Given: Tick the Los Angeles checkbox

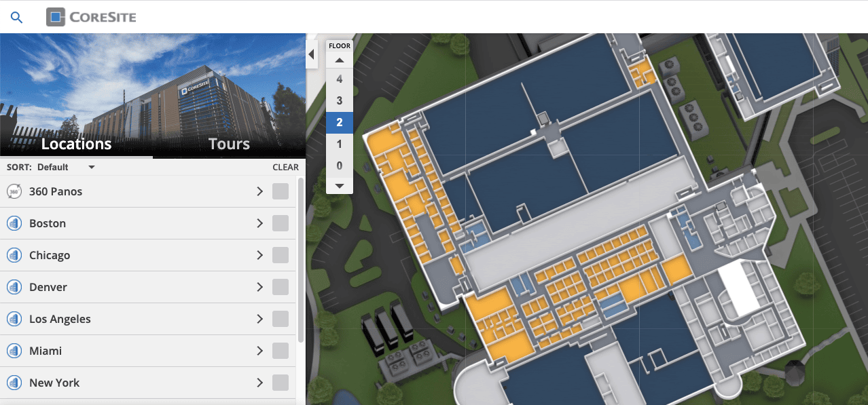Looking at the screenshot, I should tap(281, 319).
